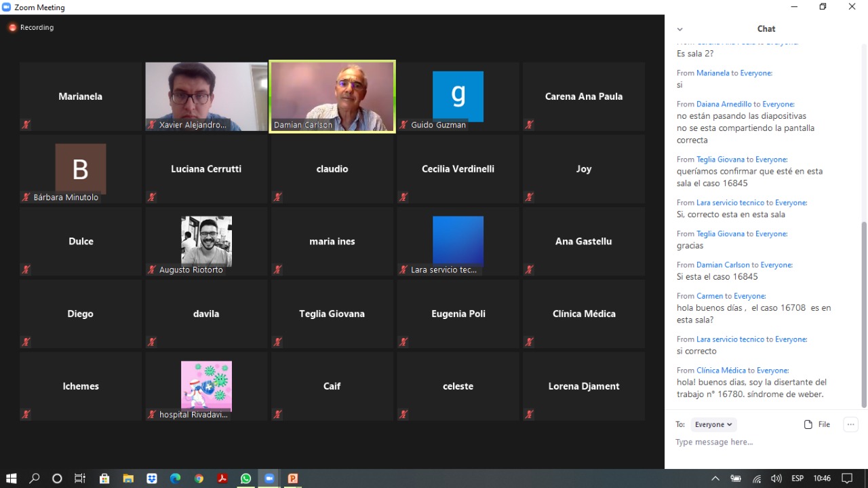Viewport: 868px width, 488px height.
Task: Switch to Zoom via its taskbar icon
Action: click(x=269, y=478)
